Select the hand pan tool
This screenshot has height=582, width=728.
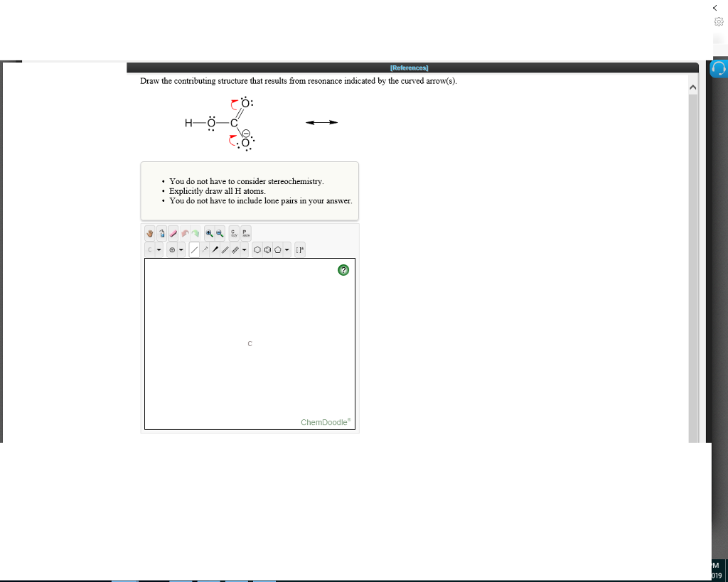(149, 232)
